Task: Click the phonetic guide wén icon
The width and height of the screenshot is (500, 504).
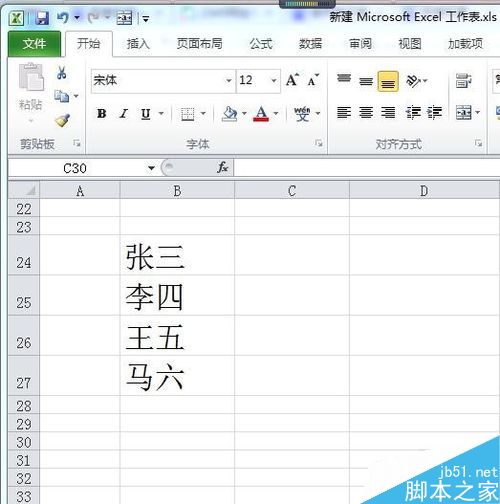Action: coord(302,114)
